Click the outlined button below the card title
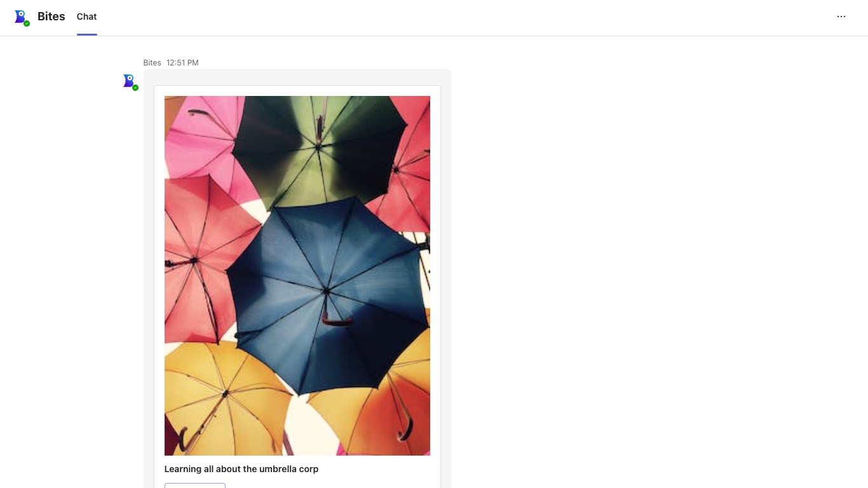The height and width of the screenshot is (488, 868). pyautogui.click(x=195, y=485)
